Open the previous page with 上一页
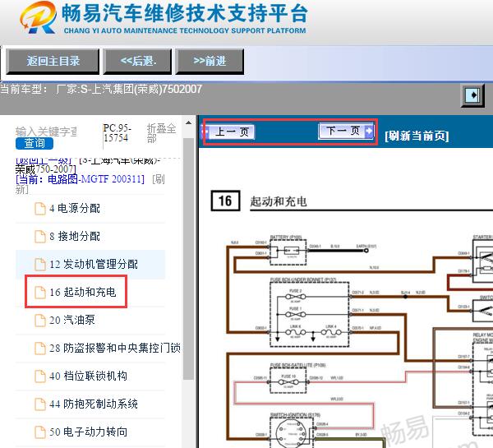This screenshot has height=448, width=493. pos(228,132)
